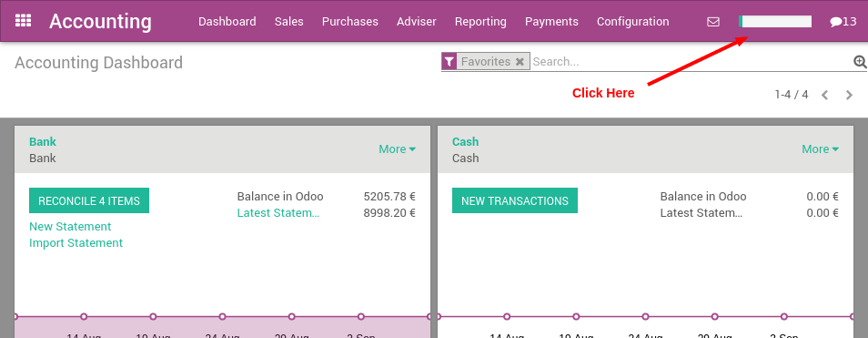The width and height of the screenshot is (868, 338).
Task: Expand the Bank card More dropdown
Action: coord(397,149)
